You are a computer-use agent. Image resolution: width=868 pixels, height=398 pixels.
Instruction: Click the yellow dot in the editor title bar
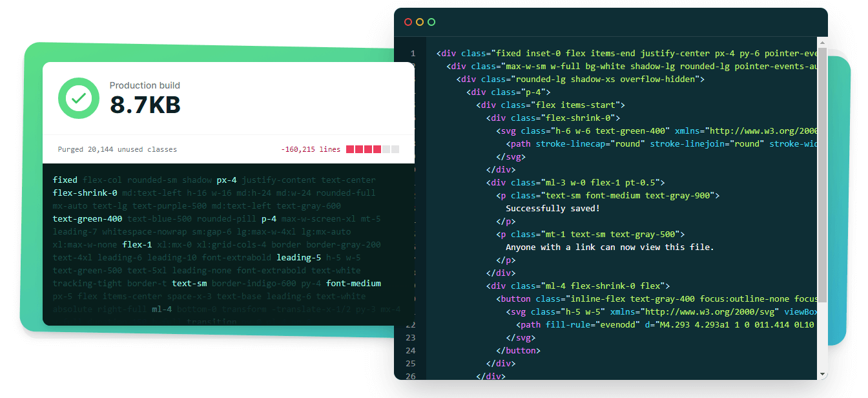tap(420, 22)
